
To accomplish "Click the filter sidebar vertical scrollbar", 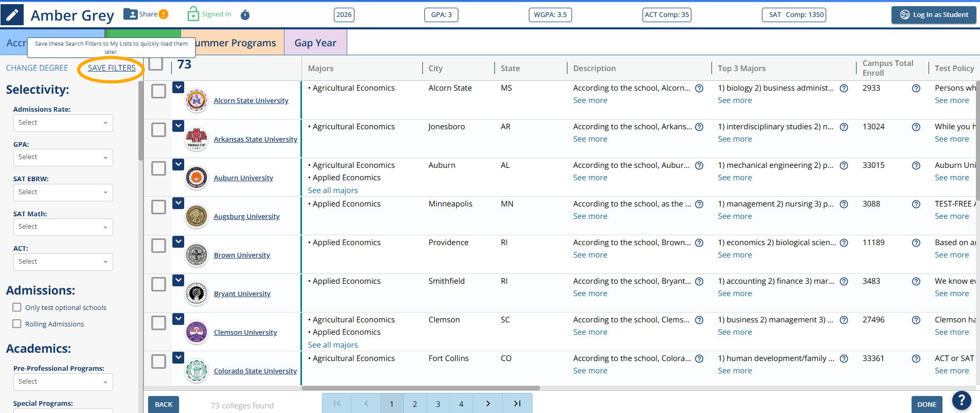I will pos(140,121).
